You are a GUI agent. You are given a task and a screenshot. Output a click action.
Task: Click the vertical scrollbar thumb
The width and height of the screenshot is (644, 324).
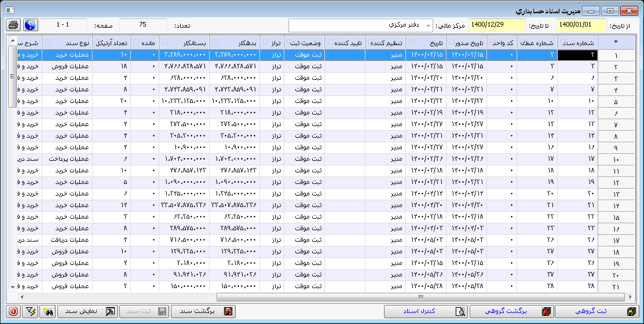click(13, 76)
